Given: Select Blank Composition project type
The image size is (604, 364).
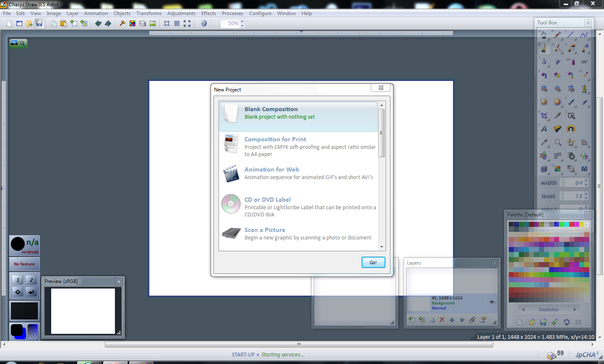Looking at the screenshot, I should click(299, 117).
